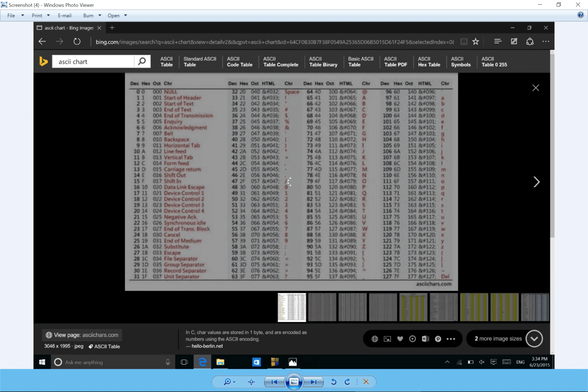
Task: Refresh the Bing page
Action: 77,41
